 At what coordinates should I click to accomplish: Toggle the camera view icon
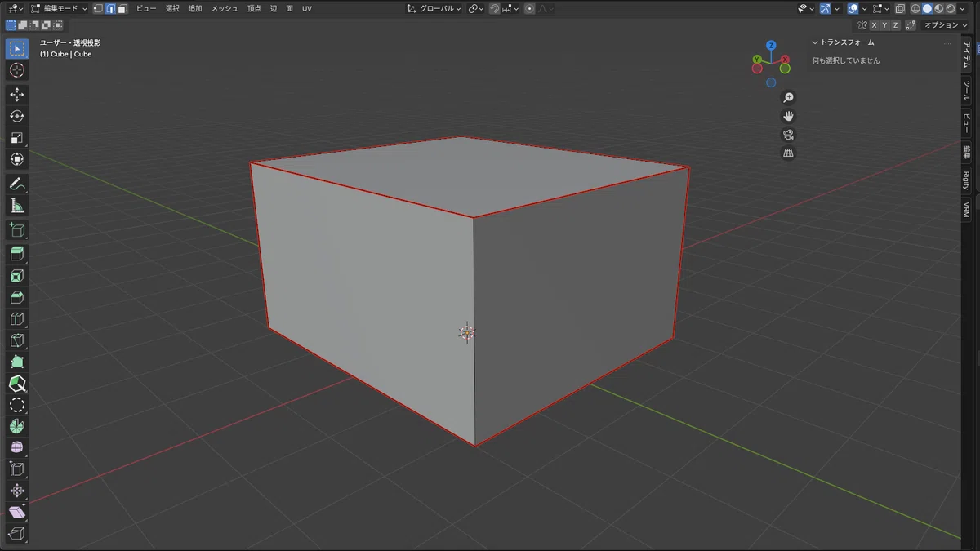(788, 135)
